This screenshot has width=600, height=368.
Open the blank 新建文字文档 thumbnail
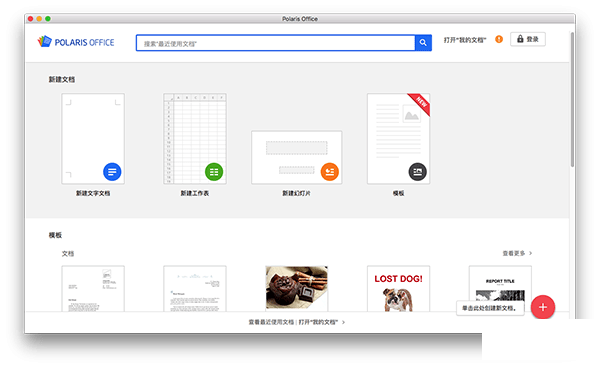pyautogui.click(x=93, y=139)
